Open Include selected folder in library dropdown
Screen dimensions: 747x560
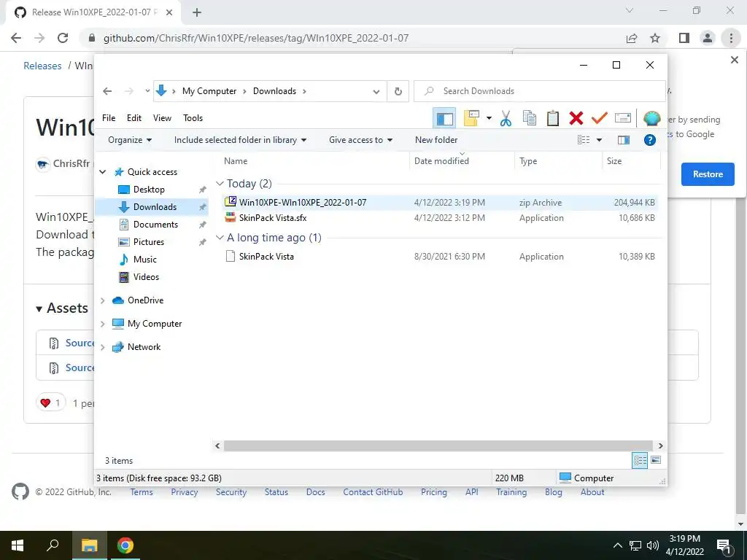pyautogui.click(x=240, y=140)
